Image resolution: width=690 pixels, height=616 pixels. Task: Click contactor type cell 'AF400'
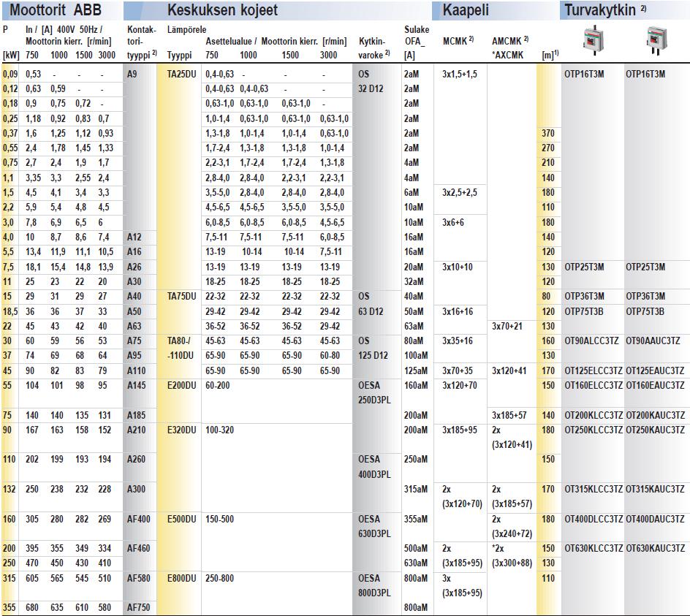pyautogui.click(x=139, y=520)
